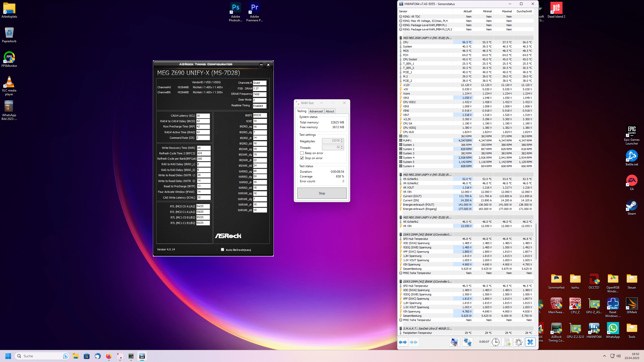Select Energieverbrauch (POUT) sensor row
Screen dimensions: 644x362
(466, 205)
